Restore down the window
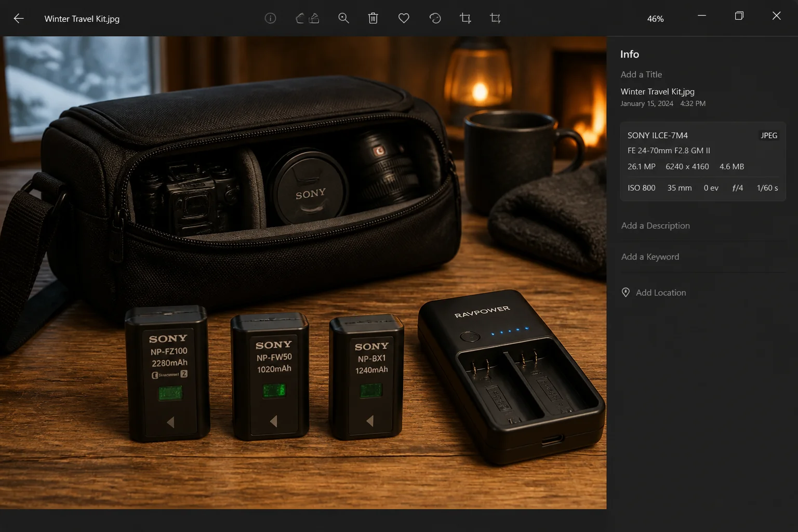The height and width of the screenshot is (532, 798). coord(739,16)
